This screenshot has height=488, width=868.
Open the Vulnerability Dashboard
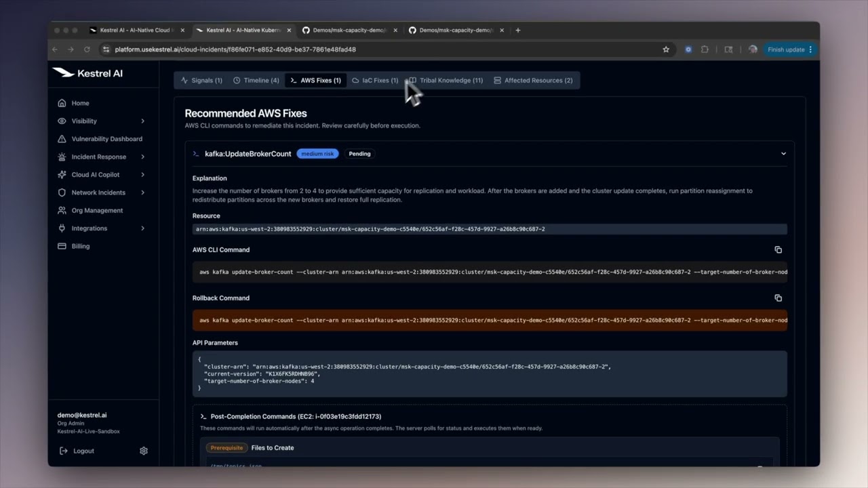click(106, 139)
